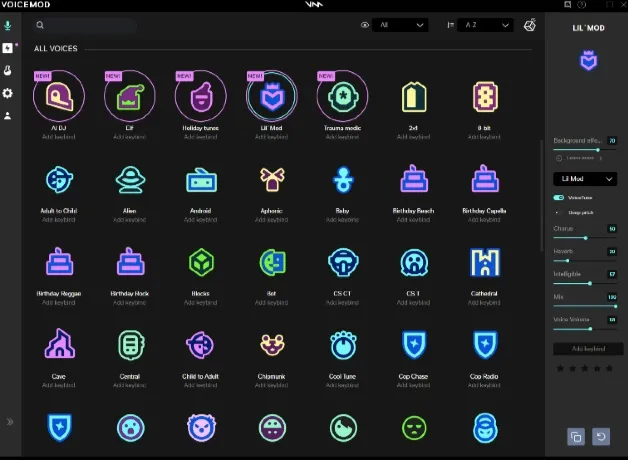Open the Lil Mod preset dropdown
628x460 pixels.
[585, 179]
